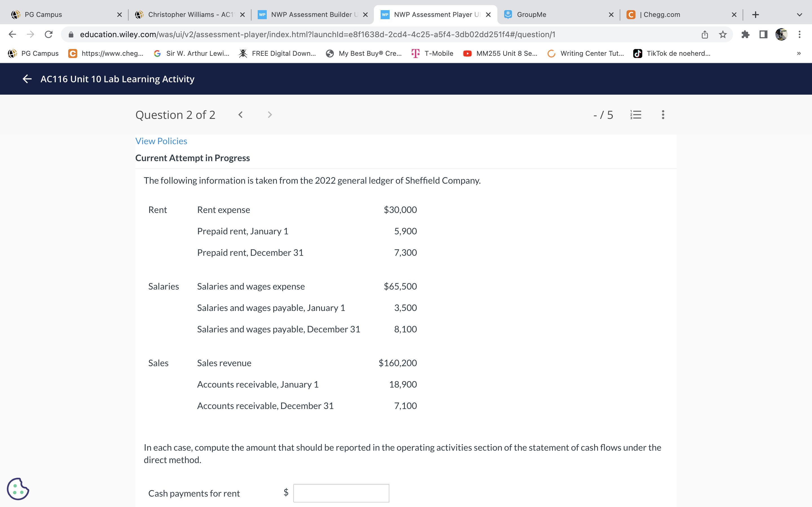The height and width of the screenshot is (507, 812).
Task: Click the cookie preferences icon
Action: [18, 489]
